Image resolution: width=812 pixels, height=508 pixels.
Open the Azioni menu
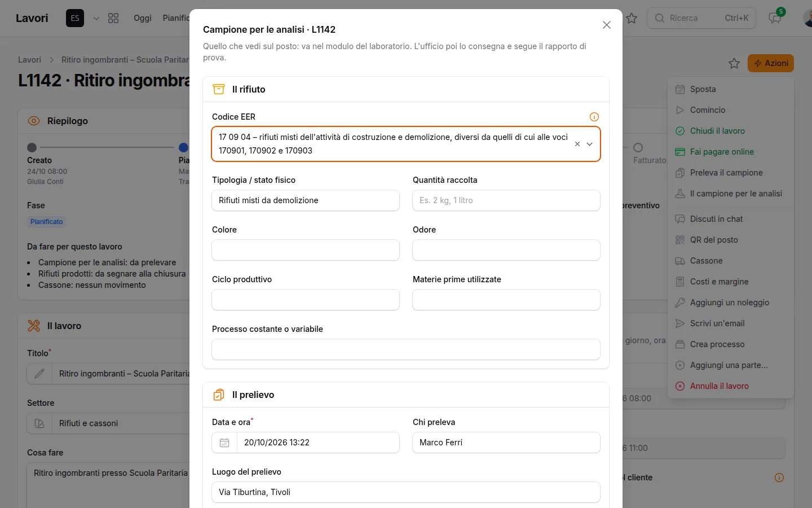click(x=771, y=63)
